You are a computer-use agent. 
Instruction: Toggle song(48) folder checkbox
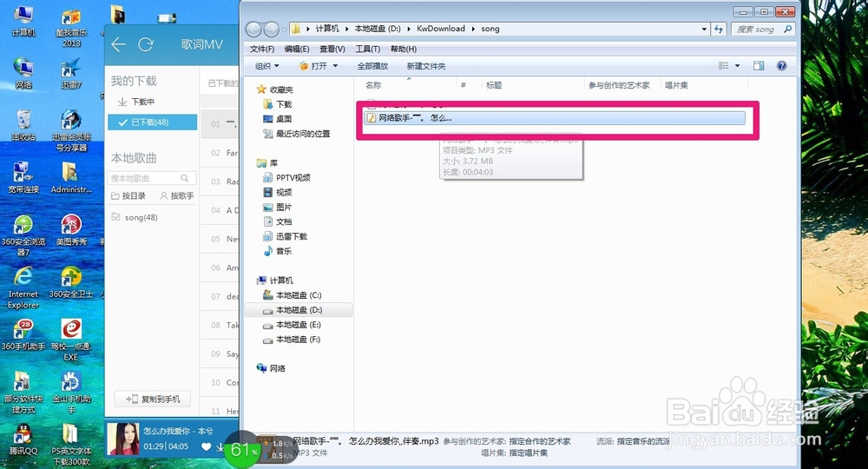[115, 217]
